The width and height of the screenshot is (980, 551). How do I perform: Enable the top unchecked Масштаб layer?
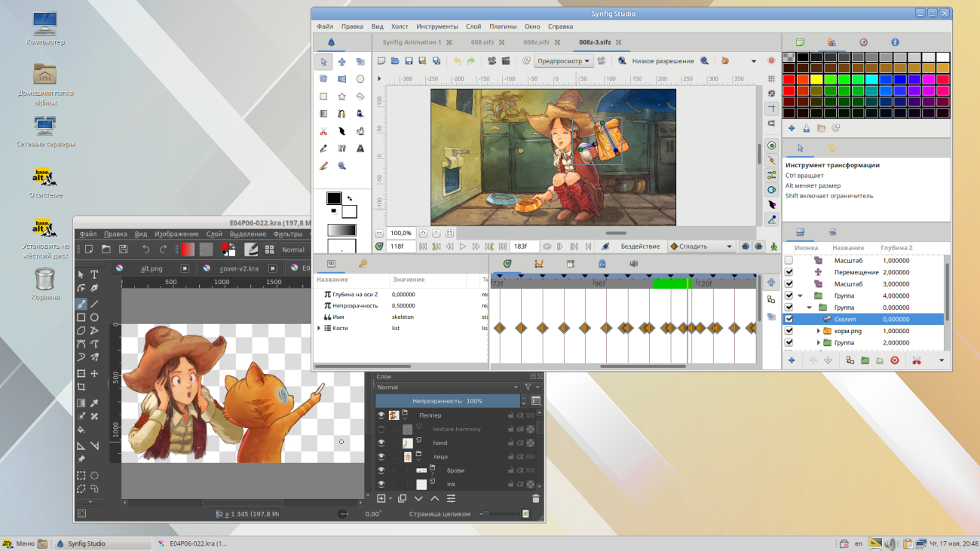tap(789, 260)
